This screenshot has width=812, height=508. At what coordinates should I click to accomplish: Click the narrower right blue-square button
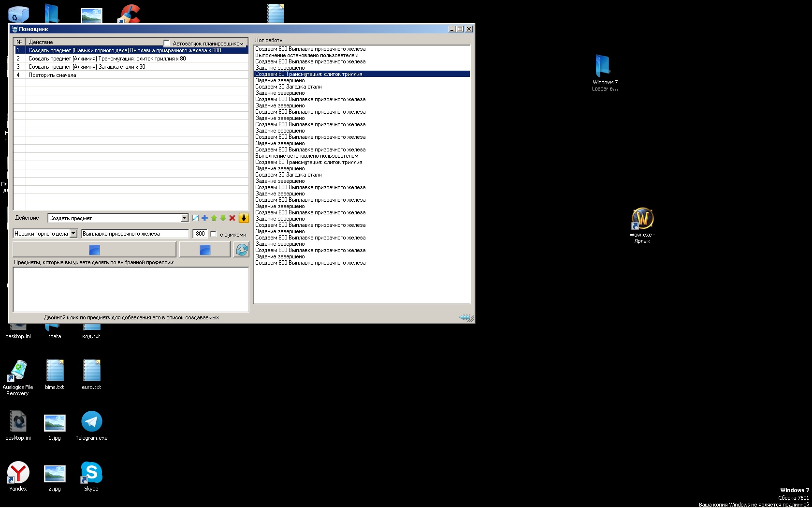[x=205, y=250]
